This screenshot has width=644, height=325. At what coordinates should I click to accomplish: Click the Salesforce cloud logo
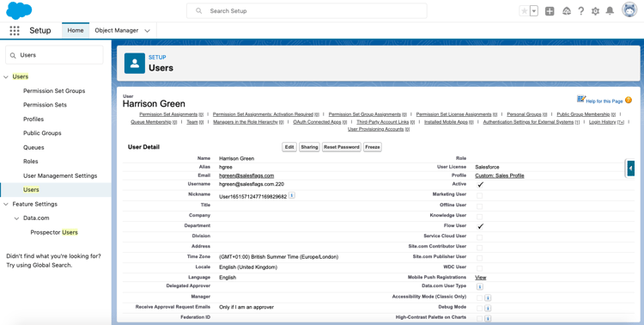pyautogui.click(x=19, y=10)
